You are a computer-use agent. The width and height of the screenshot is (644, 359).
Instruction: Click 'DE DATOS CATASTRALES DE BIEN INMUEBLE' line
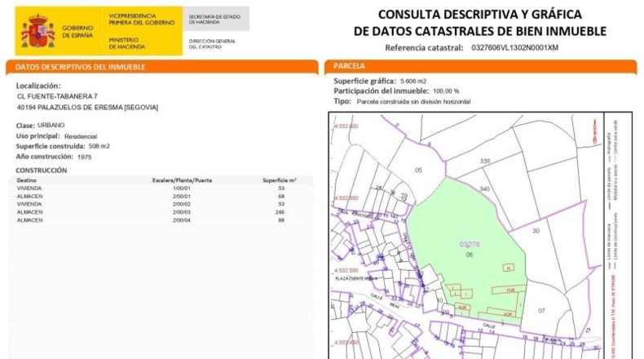(479, 31)
